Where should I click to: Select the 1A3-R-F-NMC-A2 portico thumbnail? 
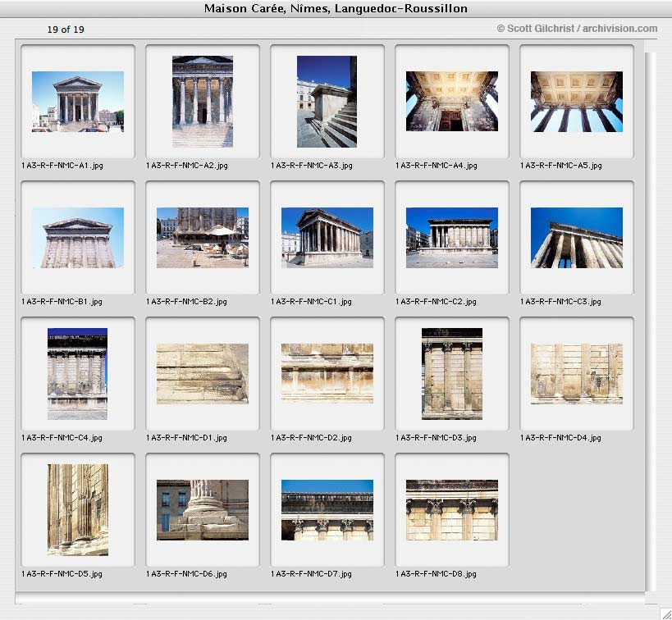(x=203, y=102)
